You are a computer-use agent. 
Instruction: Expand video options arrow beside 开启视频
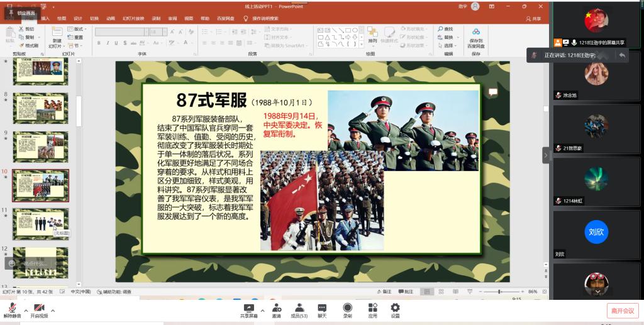(53, 310)
